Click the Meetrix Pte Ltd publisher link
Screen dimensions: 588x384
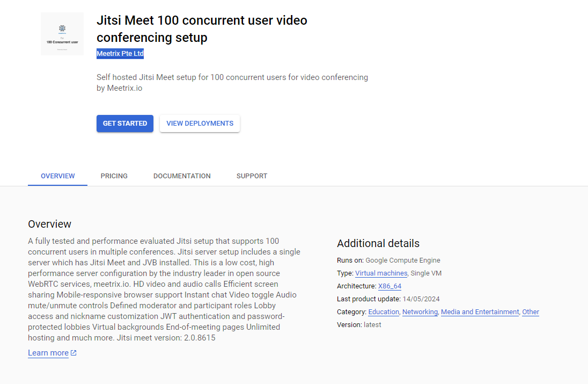[120, 53]
